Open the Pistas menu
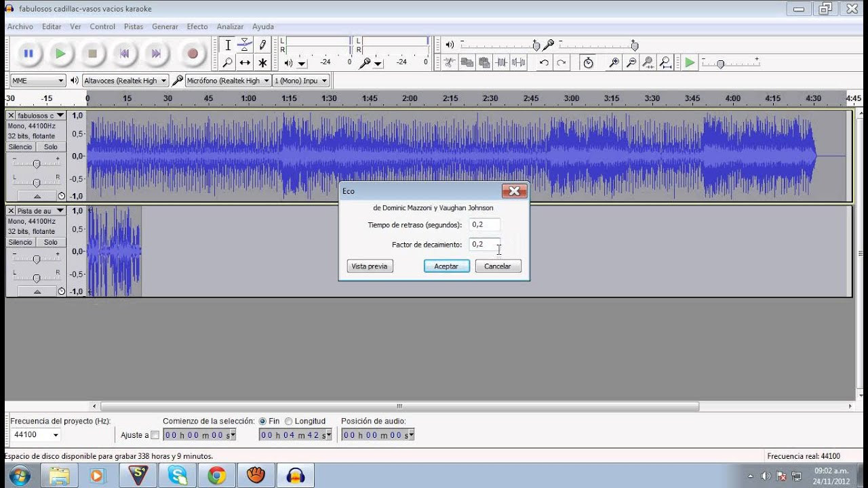 pos(134,26)
